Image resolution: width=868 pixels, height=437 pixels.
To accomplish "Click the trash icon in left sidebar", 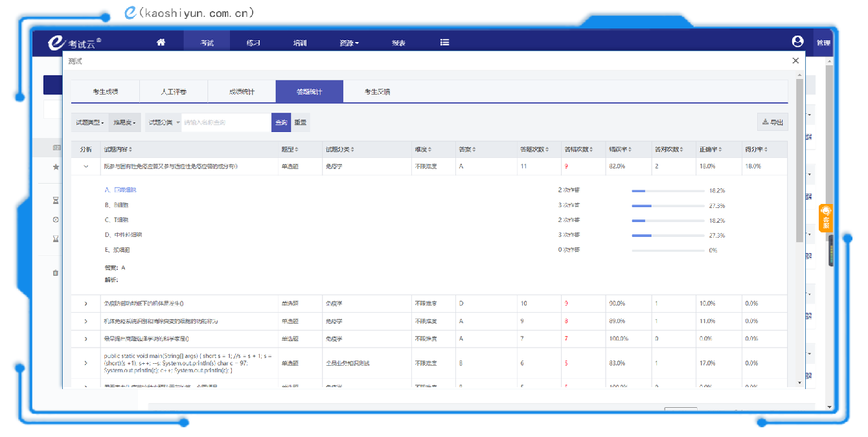I will (56, 273).
